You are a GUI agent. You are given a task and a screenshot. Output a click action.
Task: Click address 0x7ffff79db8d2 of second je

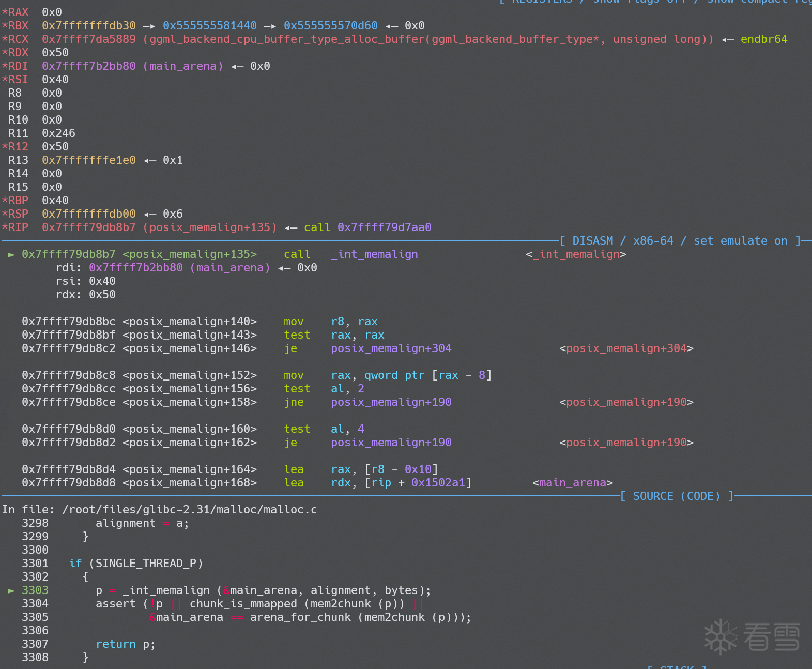click(69, 442)
